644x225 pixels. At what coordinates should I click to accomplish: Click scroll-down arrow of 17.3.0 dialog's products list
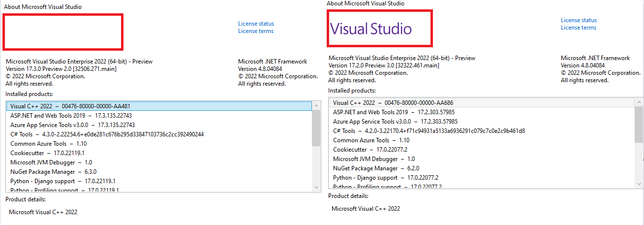point(316,188)
